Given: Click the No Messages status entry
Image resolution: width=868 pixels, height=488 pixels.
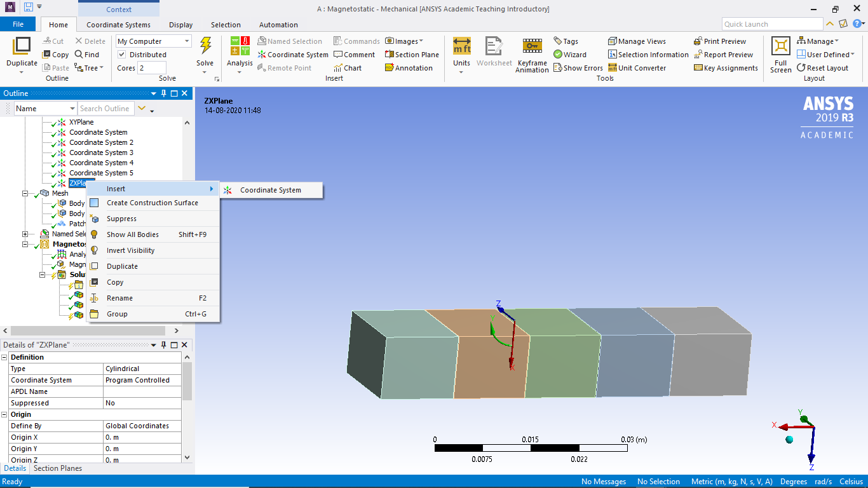Looking at the screenshot, I should [604, 482].
